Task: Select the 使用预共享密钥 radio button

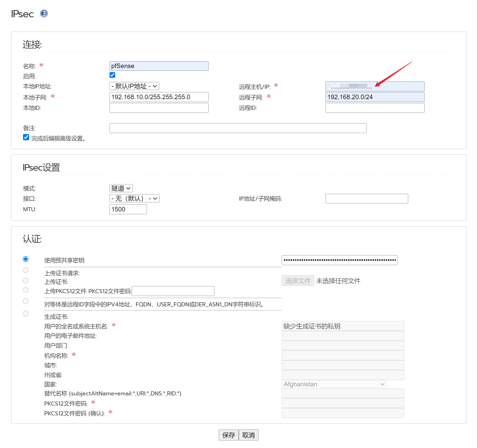Action: pos(26,259)
